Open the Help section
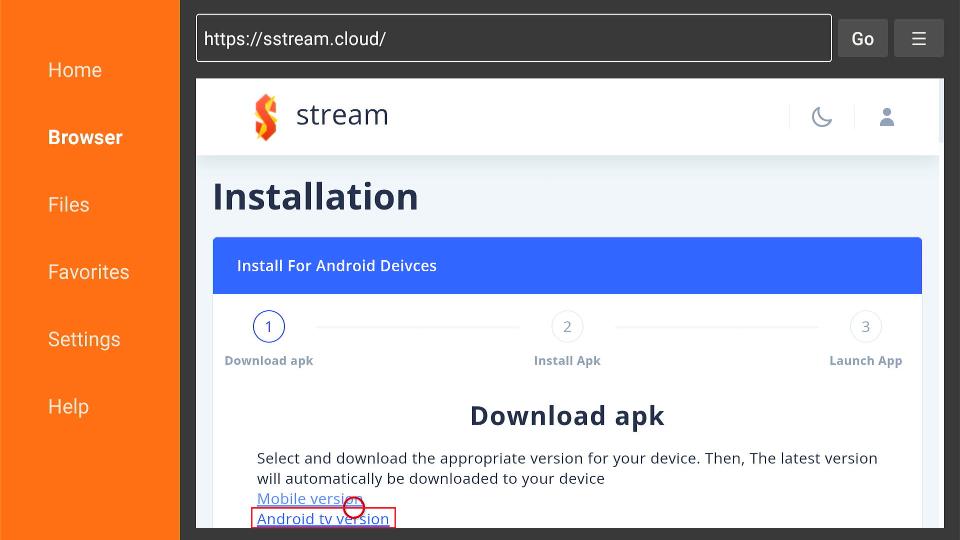 [69, 407]
